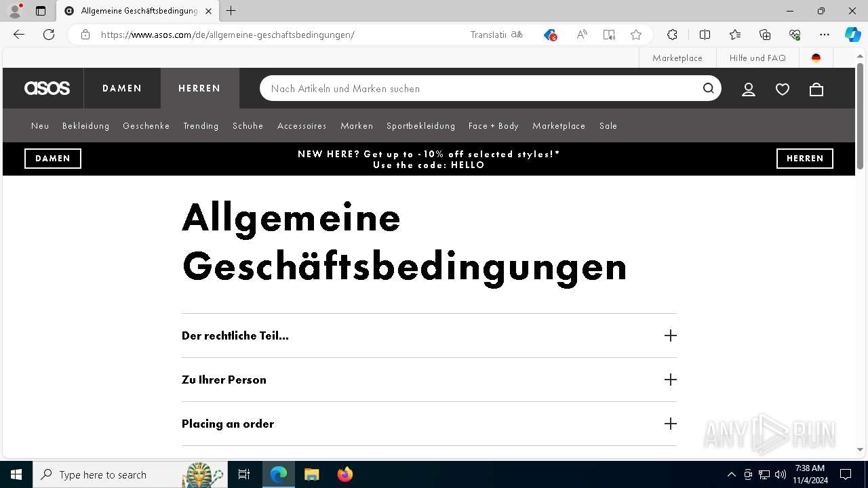This screenshot has height=488, width=868.
Task: Open the Copilot sidebar icon
Action: click(852, 35)
